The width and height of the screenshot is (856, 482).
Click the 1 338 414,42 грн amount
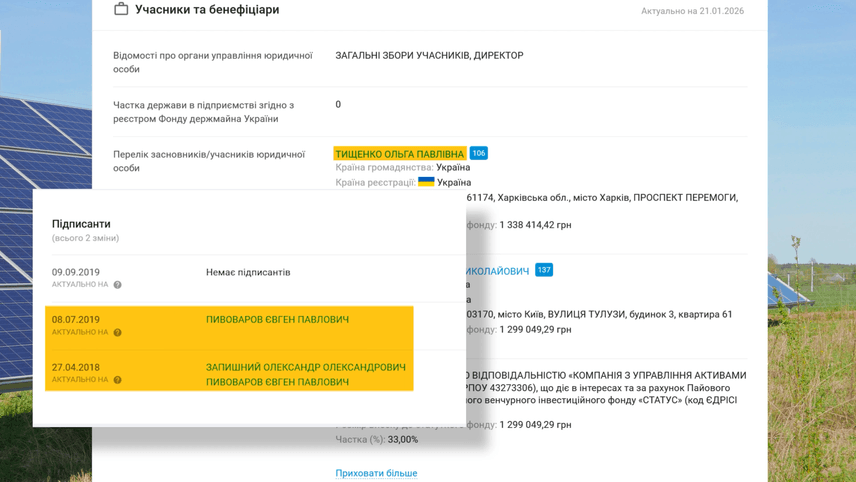(x=535, y=225)
